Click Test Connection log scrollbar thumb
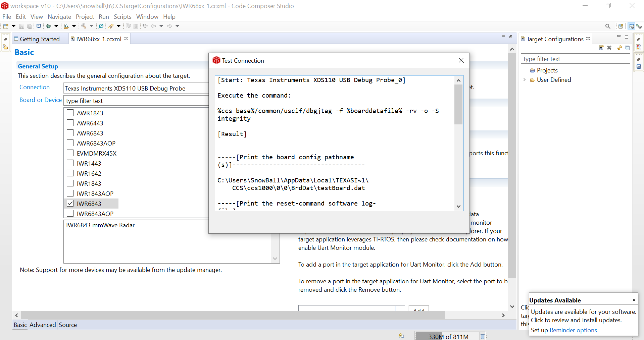 (x=458, y=104)
